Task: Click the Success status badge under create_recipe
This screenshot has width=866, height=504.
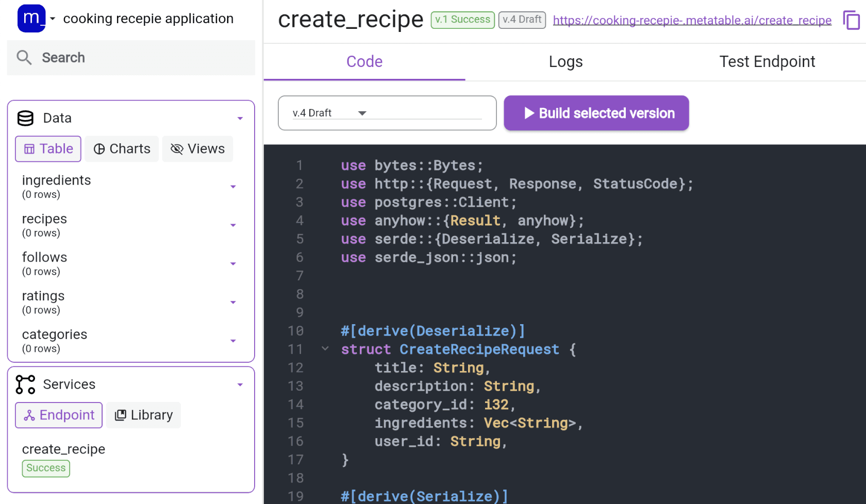Action: tap(45, 468)
